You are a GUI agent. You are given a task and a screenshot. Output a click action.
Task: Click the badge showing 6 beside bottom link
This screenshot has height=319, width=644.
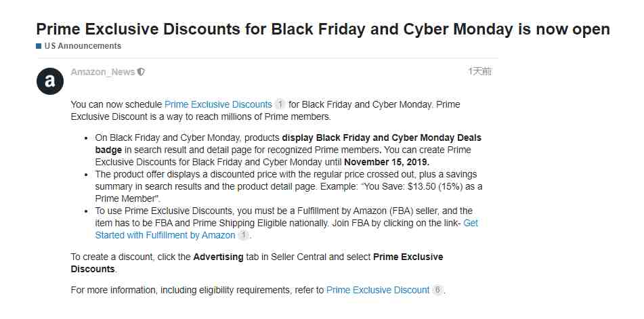[x=437, y=290]
